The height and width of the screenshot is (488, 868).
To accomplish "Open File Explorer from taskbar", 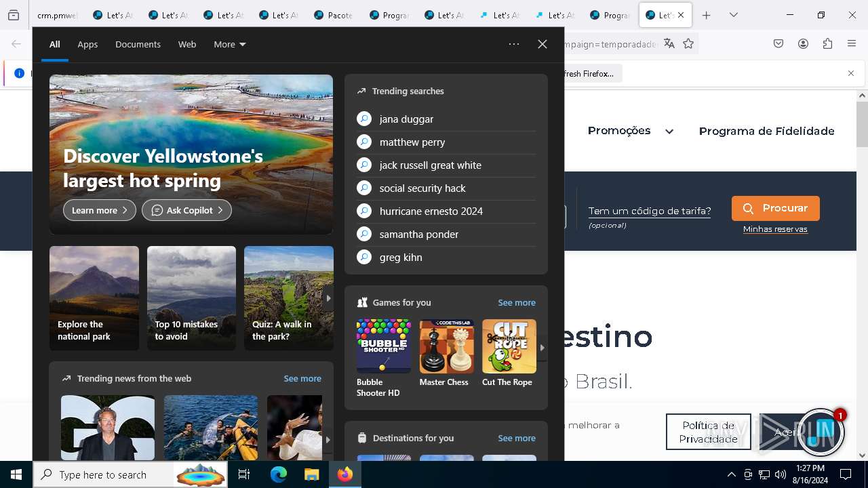I will point(311,474).
